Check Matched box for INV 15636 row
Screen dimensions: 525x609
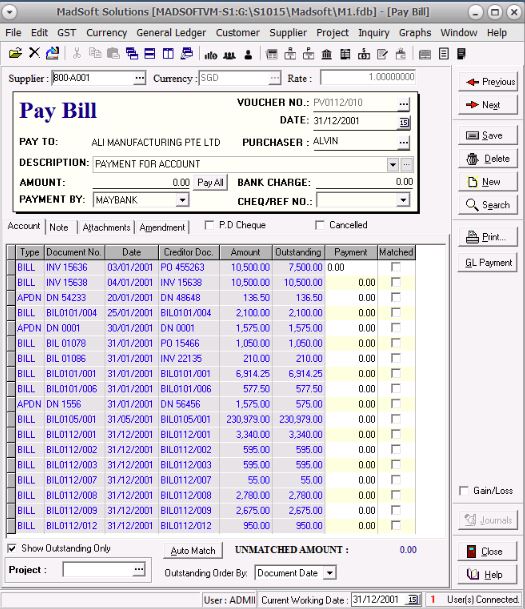pos(396,267)
